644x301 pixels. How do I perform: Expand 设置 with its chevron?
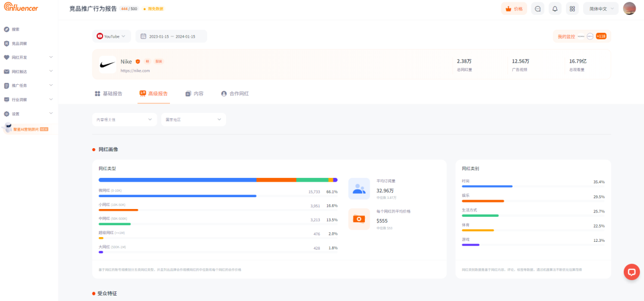point(51,113)
